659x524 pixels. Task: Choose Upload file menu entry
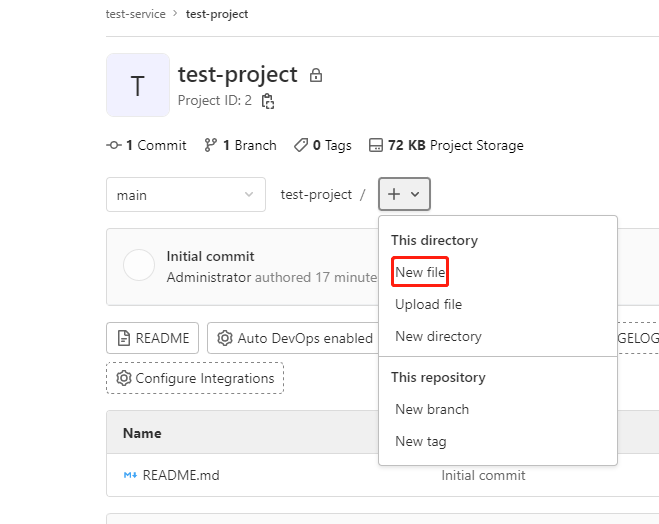428,304
